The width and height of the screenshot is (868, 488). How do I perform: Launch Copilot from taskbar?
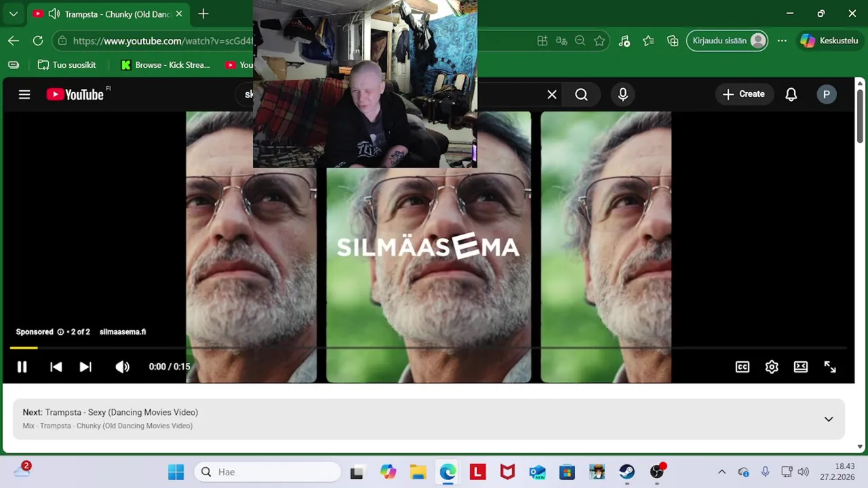click(x=388, y=472)
